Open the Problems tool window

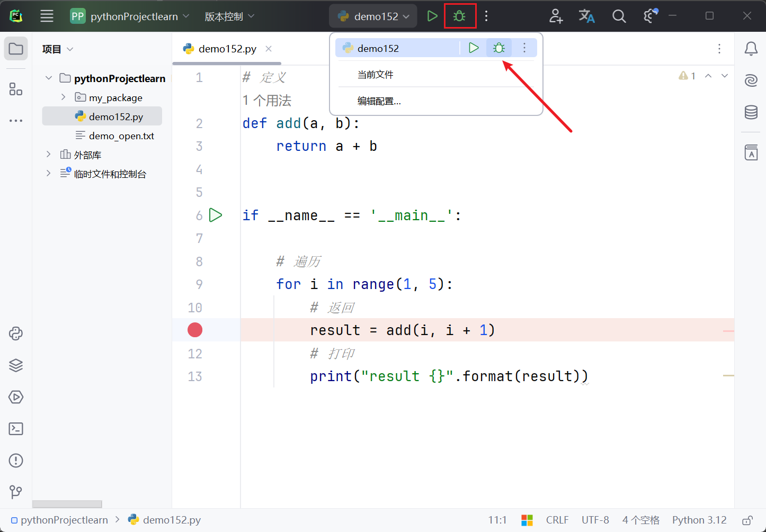(x=16, y=461)
